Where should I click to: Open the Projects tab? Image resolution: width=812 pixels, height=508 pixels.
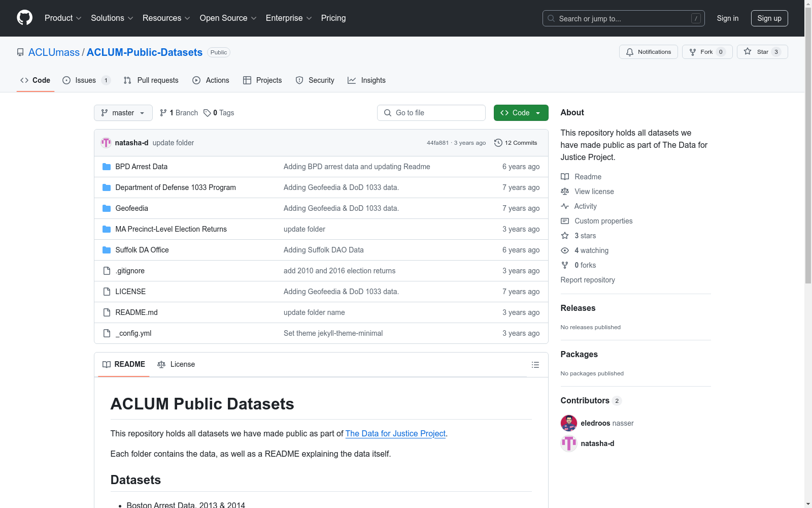tap(262, 80)
